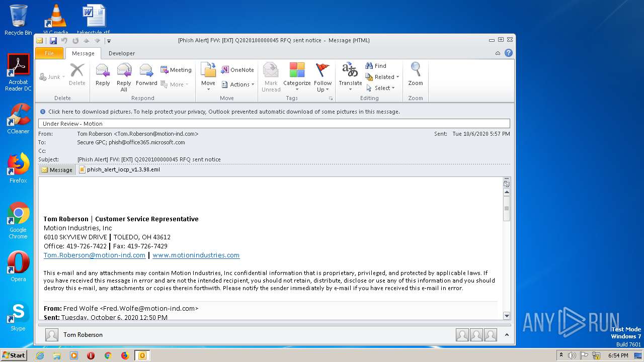
Task: Open the Move to folder dropdown
Action: [208, 76]
